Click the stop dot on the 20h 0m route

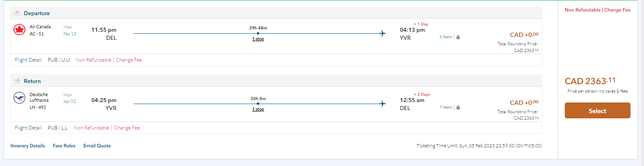pos(258,104)
